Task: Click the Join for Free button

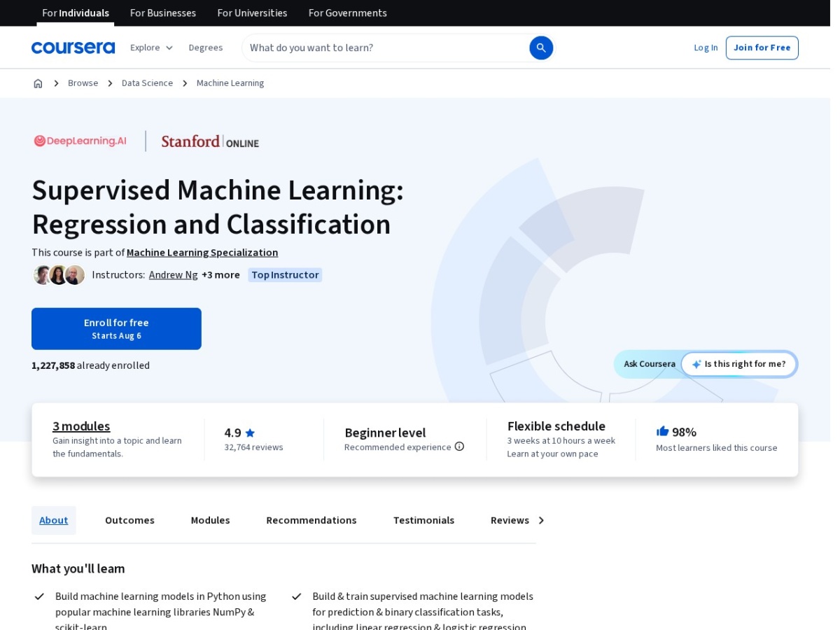Action: pyautogui.click(x=762, y=48)
